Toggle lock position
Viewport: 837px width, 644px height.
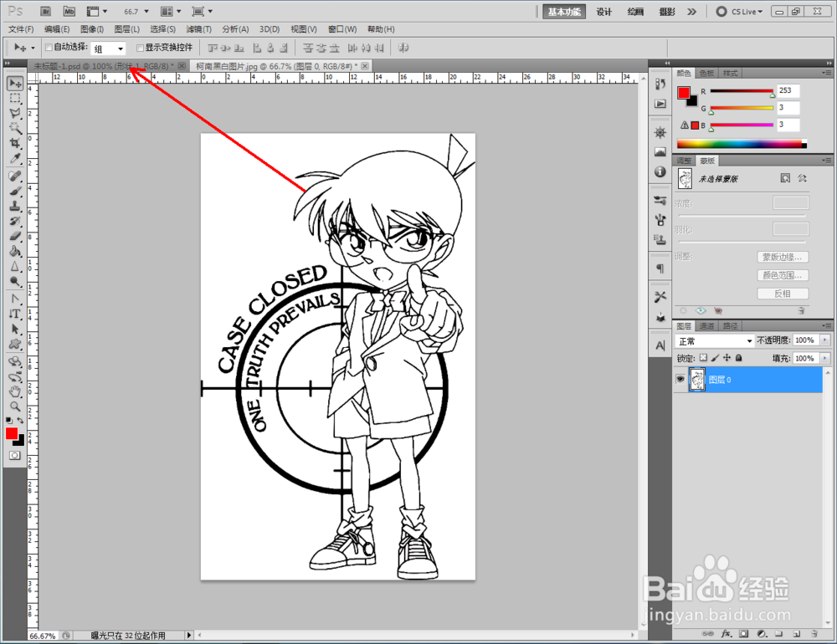(x=727, y=358)
